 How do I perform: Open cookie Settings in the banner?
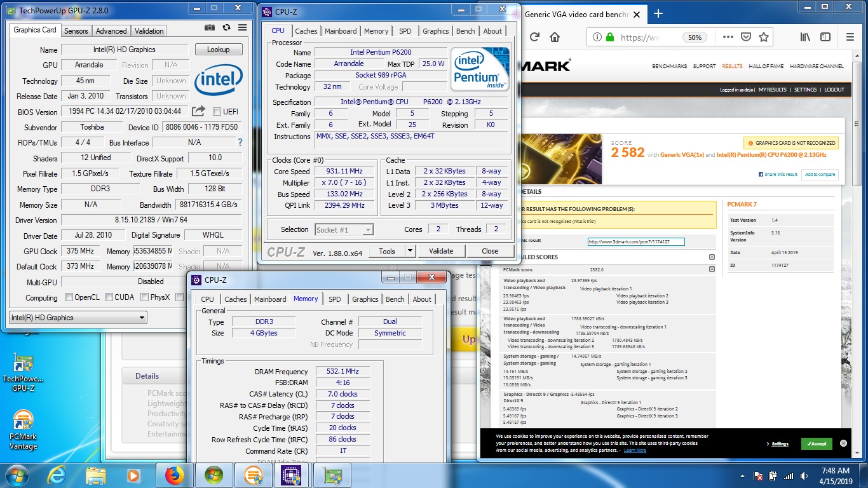coord(780,444)
